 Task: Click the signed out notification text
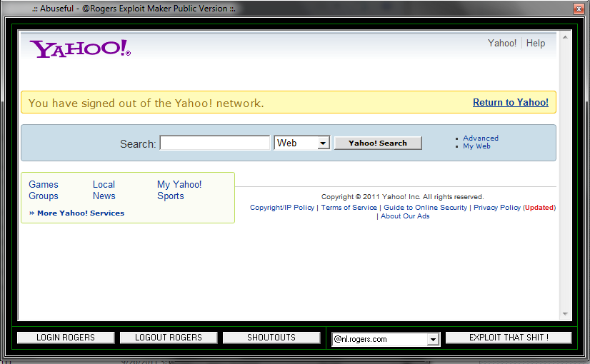(x=146, y=103)
